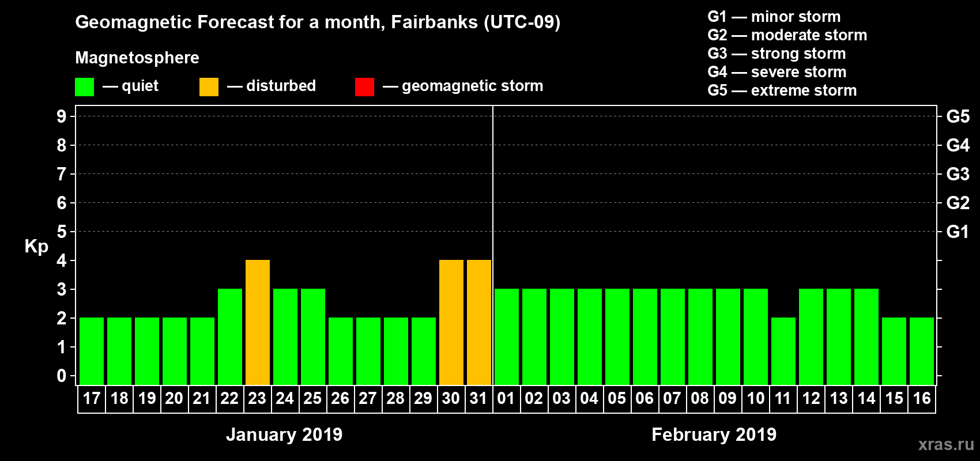Click the orange disturbed legend swatch
The width and height of the screenshot is (980, 461).
[x=209, y=87]
